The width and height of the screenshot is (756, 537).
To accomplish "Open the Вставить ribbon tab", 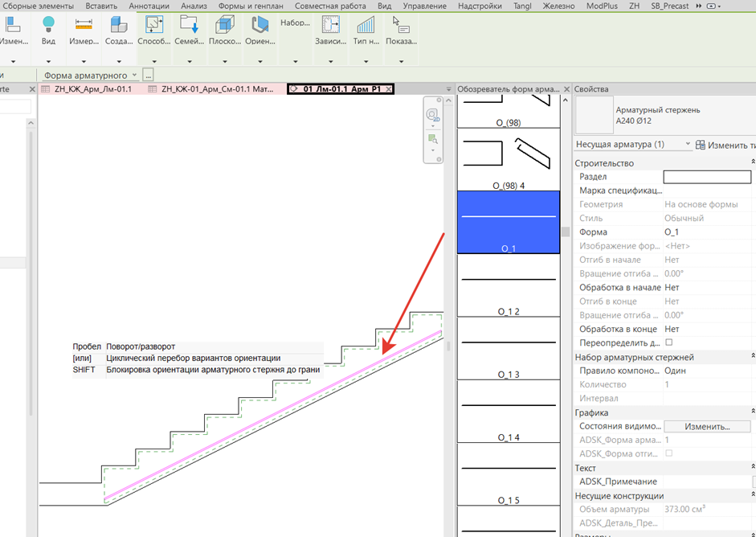I will coord(101,6).
